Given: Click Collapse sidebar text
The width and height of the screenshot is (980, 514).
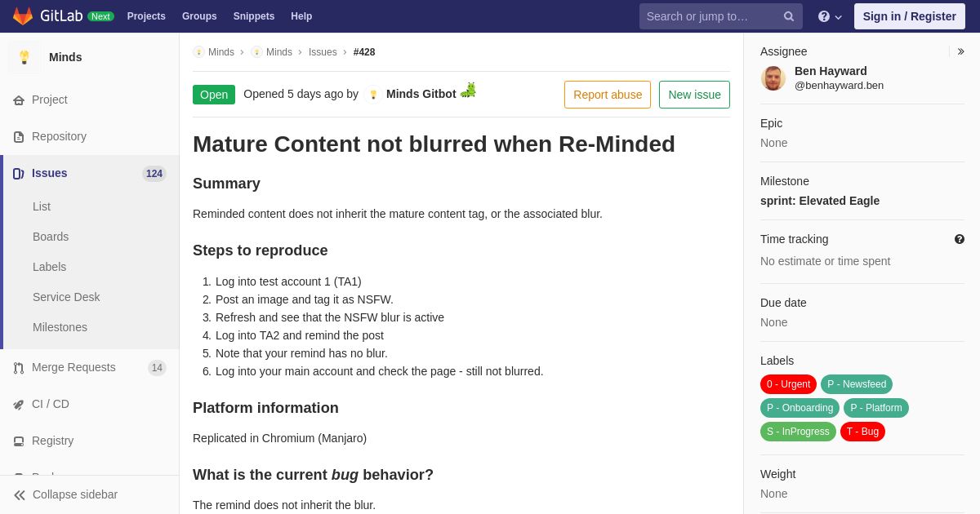Looking at the screenshot, I should 75,494.
